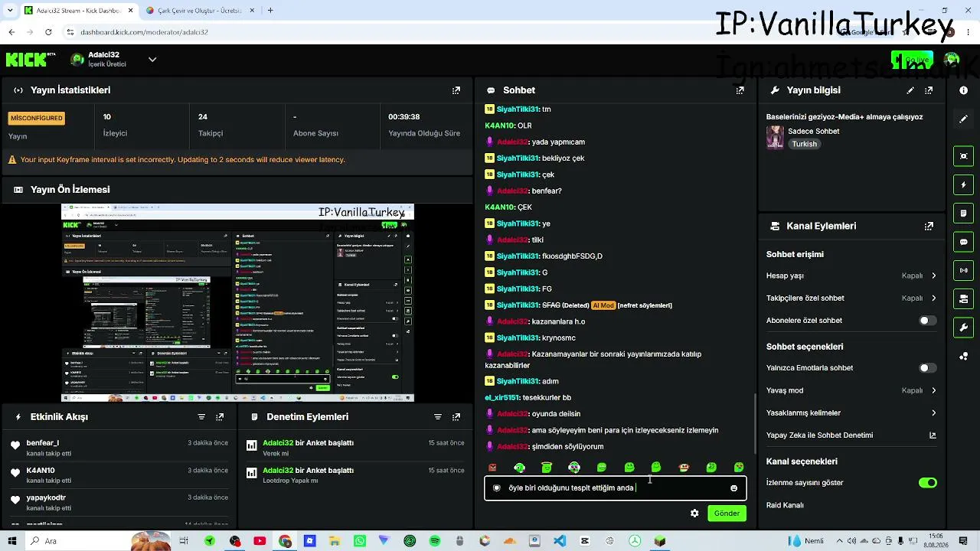Click the shield icon in the chat input

click(497, 488)
